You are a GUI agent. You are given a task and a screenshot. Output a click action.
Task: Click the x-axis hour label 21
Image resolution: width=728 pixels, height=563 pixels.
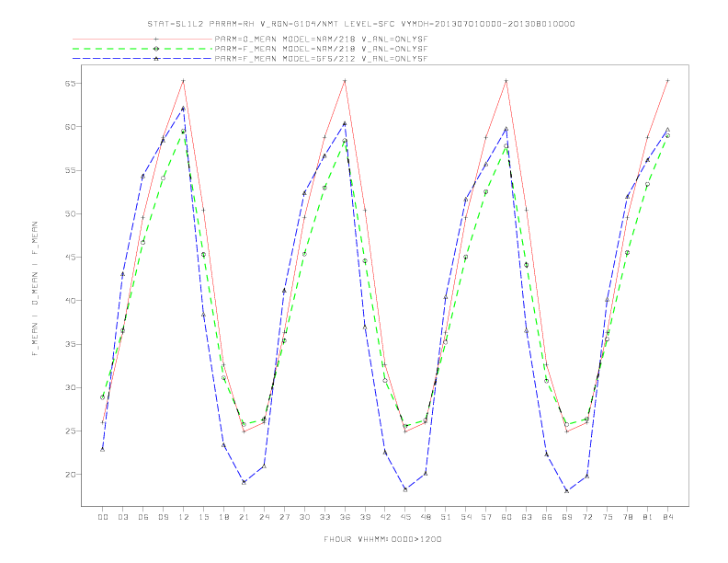pyautogui.click(x=244, y=517)
